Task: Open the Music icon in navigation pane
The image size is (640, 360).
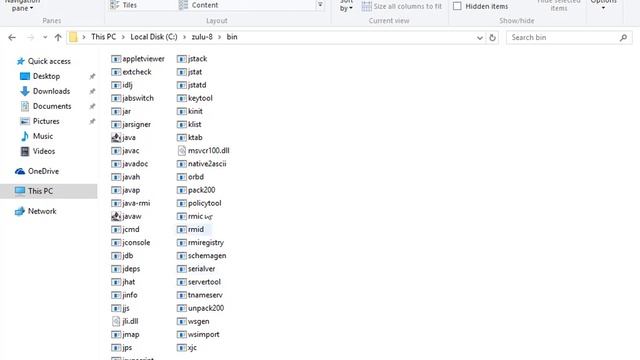Action: [25, 136]
